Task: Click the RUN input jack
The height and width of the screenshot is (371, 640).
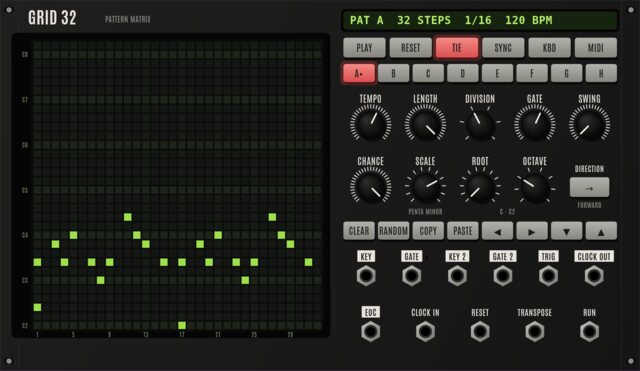Action: [589, 331]
